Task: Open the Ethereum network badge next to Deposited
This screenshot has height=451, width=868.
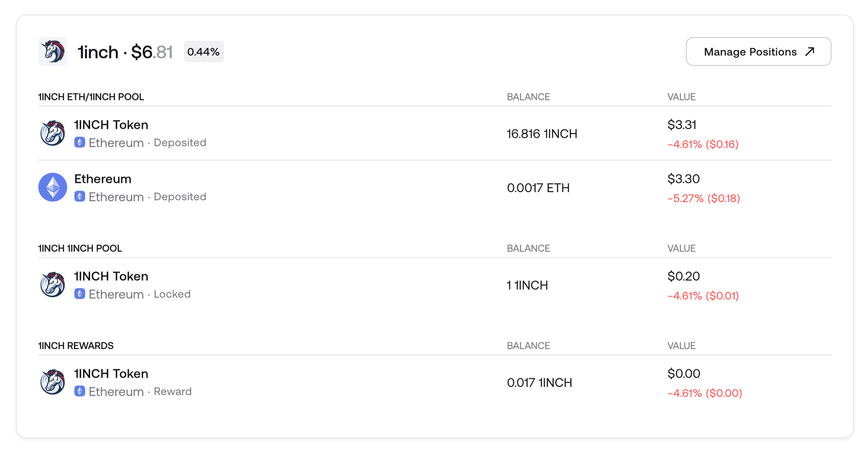Action: pos(80,142)
